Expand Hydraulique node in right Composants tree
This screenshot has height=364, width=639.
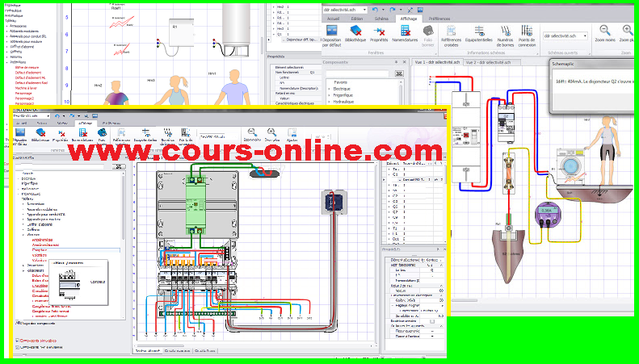pyautogui.click(x=330, y=102)
